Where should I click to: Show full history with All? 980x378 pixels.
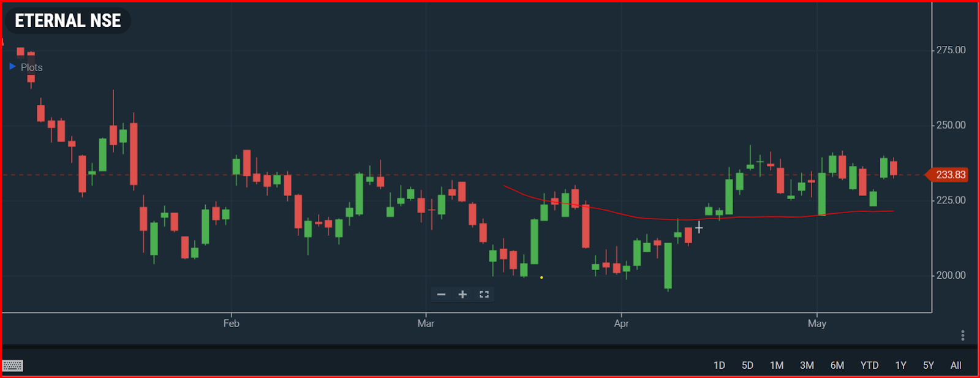pyautogui.click(x=956, y=365)
